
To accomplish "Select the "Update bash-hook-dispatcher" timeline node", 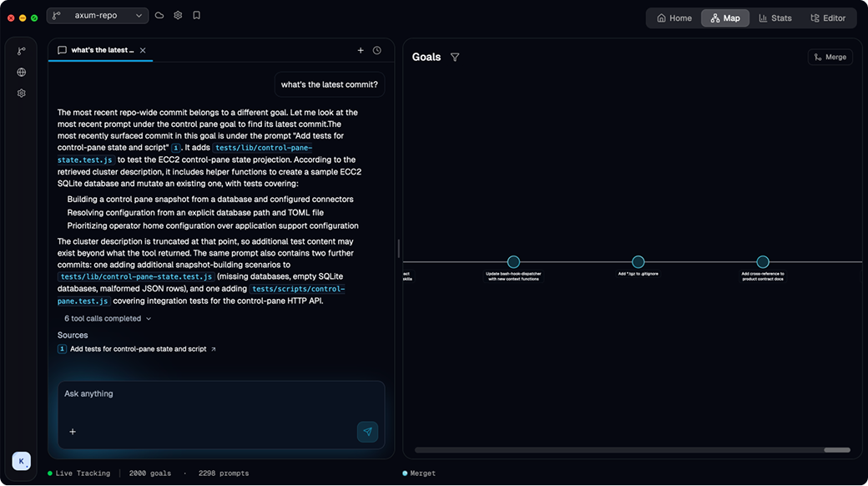I will point(514,261).
